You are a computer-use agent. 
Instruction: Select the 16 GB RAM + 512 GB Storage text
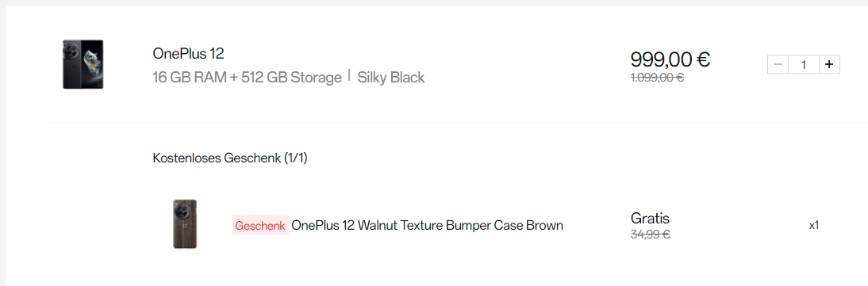pyautogui.click(x=247, y=78)
